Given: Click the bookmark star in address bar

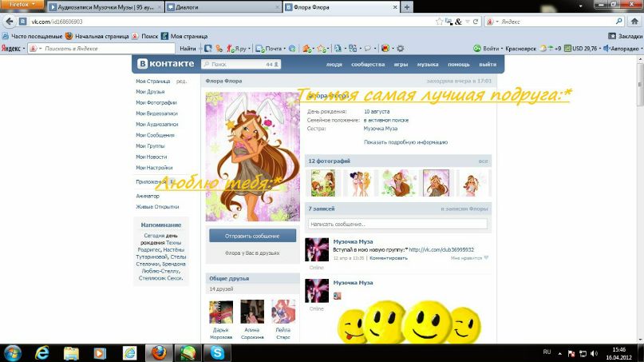Looking at the screenshot, I should coord(439,22).
